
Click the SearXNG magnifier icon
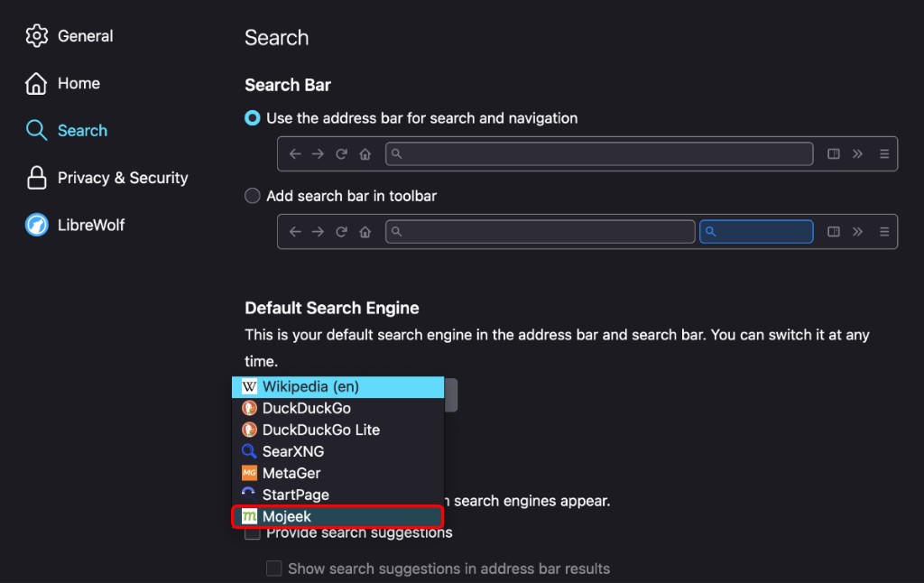(249, 451)
